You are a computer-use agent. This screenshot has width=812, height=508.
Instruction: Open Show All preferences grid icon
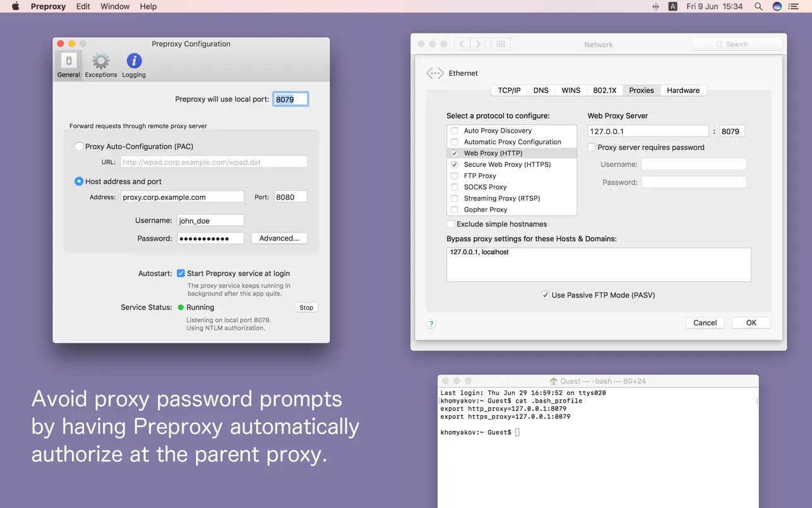click(500, 44)
